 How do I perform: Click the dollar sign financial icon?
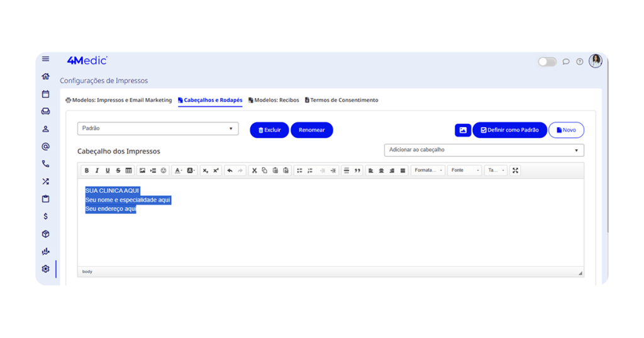click(45, 217)
